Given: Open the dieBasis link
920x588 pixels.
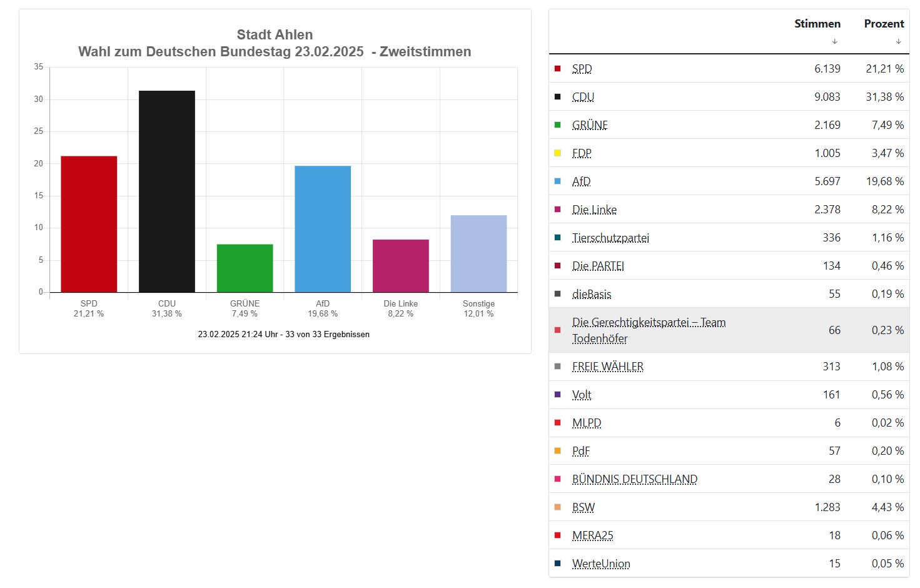Looking at the screenshot, I should [592, 294].
